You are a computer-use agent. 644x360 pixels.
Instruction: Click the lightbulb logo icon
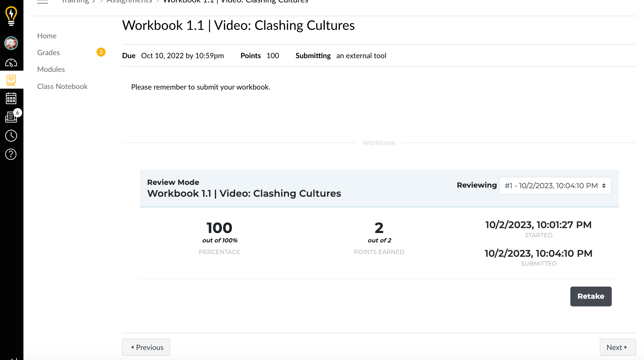pyautogui.click(x=11, y=16)
